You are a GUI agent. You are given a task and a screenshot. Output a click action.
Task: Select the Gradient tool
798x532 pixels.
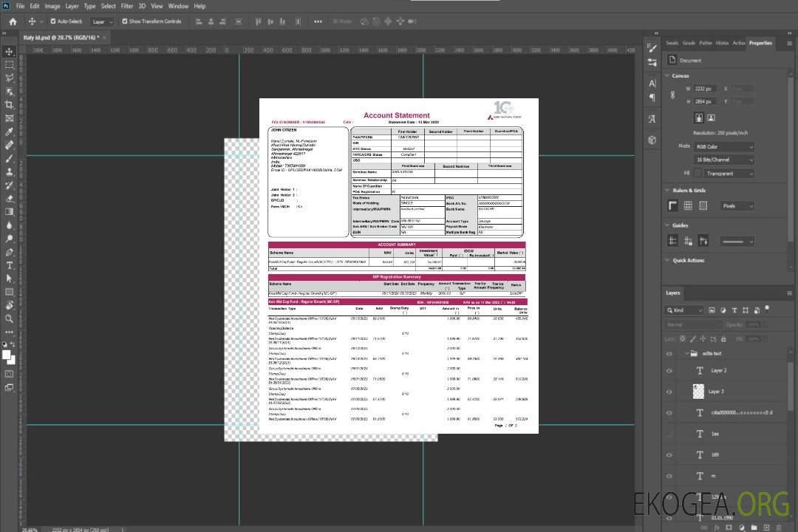(9, 212)
